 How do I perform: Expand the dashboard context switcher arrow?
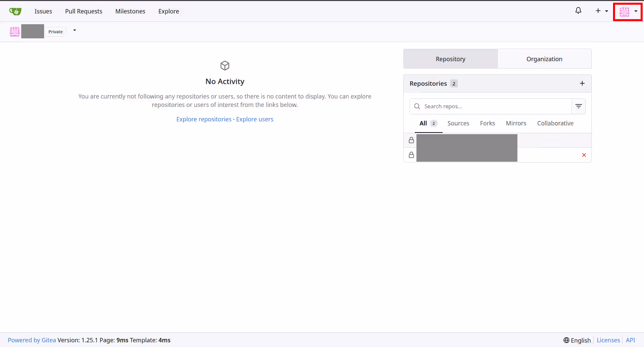pyautogui.click(x=74, y=31)
